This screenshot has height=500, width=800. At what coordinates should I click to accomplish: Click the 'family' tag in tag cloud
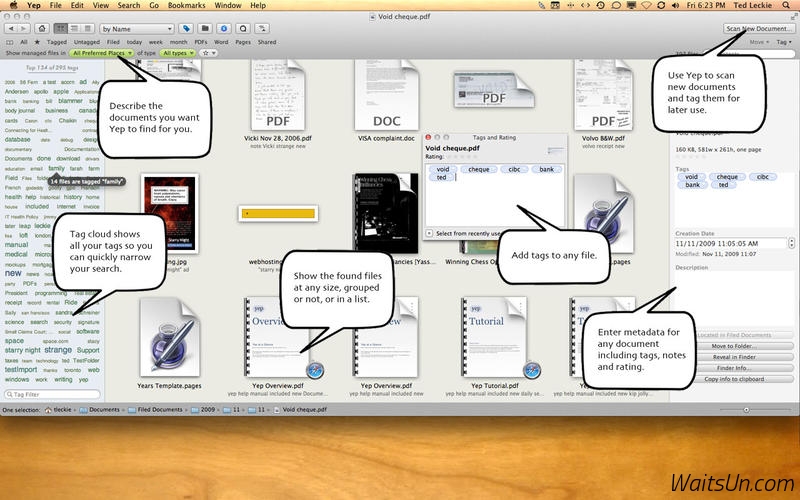56,168
